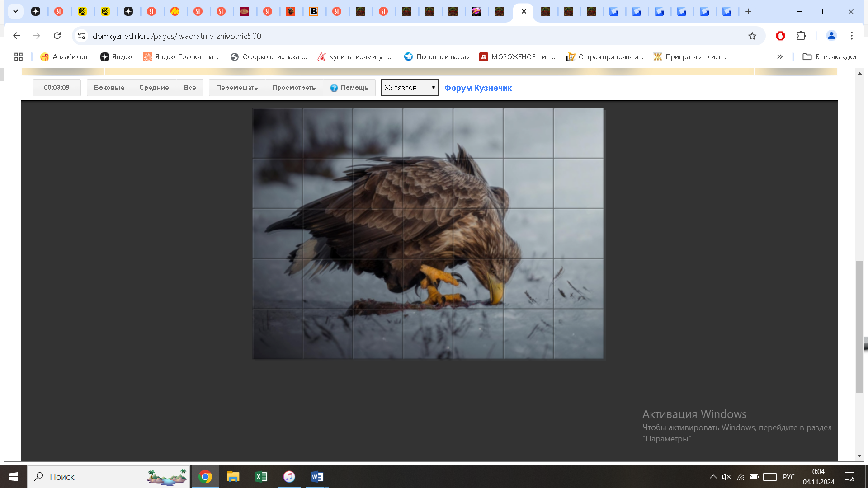Open File Explorer from the taskbar

[233, 477]
